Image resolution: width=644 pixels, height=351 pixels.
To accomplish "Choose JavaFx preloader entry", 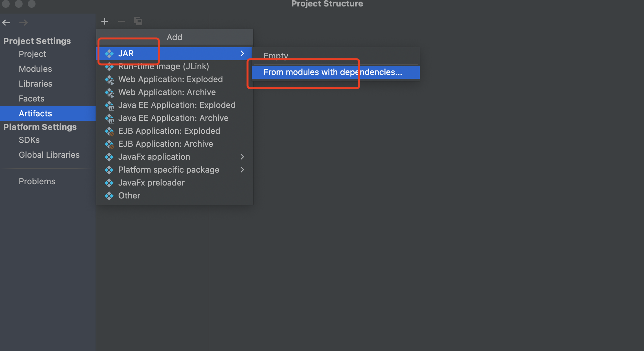I will point(175,183).
